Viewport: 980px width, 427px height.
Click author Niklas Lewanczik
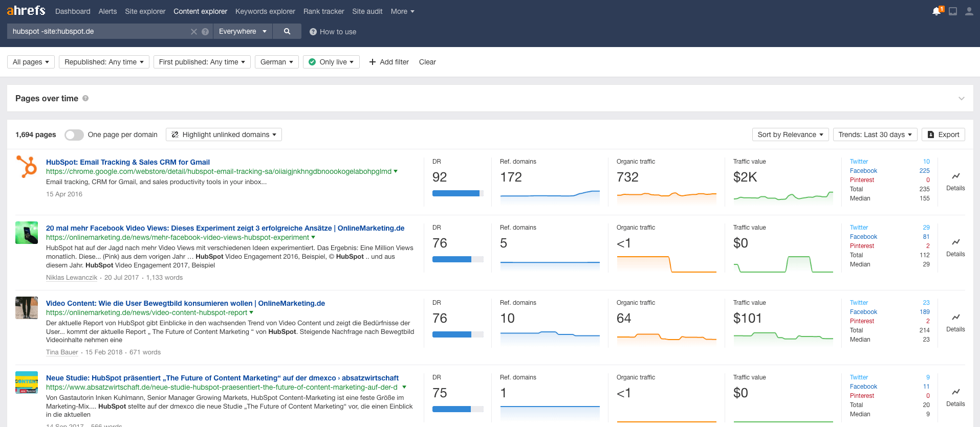point(72,278)
